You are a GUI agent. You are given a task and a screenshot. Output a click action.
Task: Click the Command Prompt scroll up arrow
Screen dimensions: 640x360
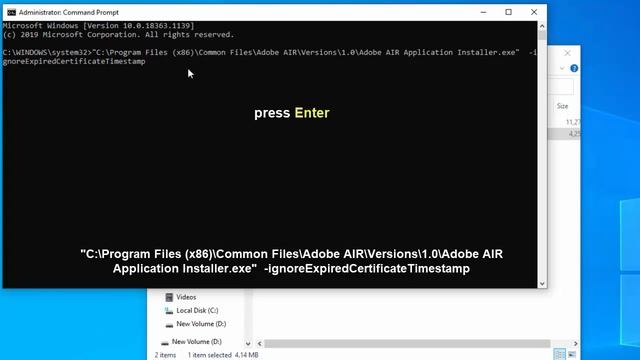[x=542, y=26]
